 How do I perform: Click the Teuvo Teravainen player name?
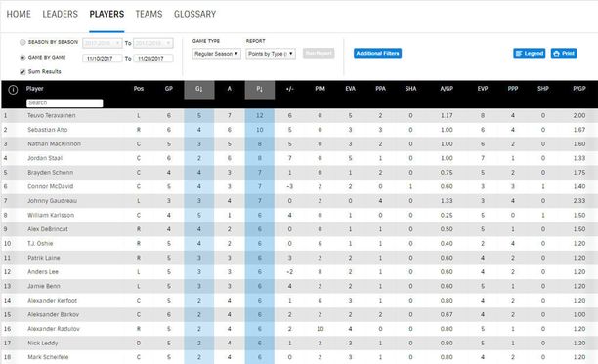(52, 115)
